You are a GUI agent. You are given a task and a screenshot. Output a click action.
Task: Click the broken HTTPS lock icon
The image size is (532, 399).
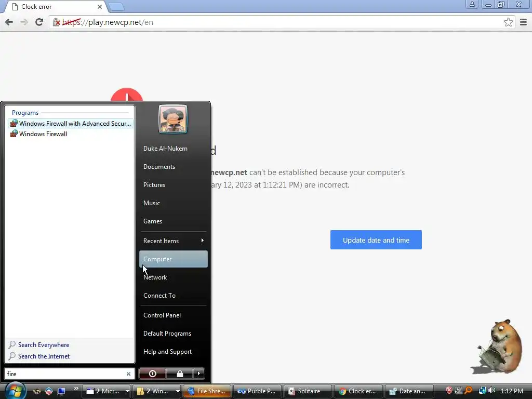tap(57, 22)
